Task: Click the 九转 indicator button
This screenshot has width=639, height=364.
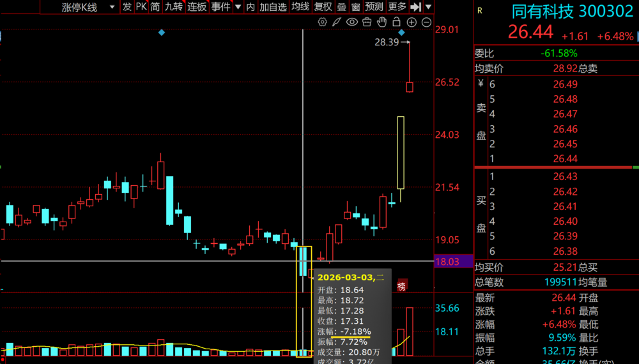Action: point(173,7)
